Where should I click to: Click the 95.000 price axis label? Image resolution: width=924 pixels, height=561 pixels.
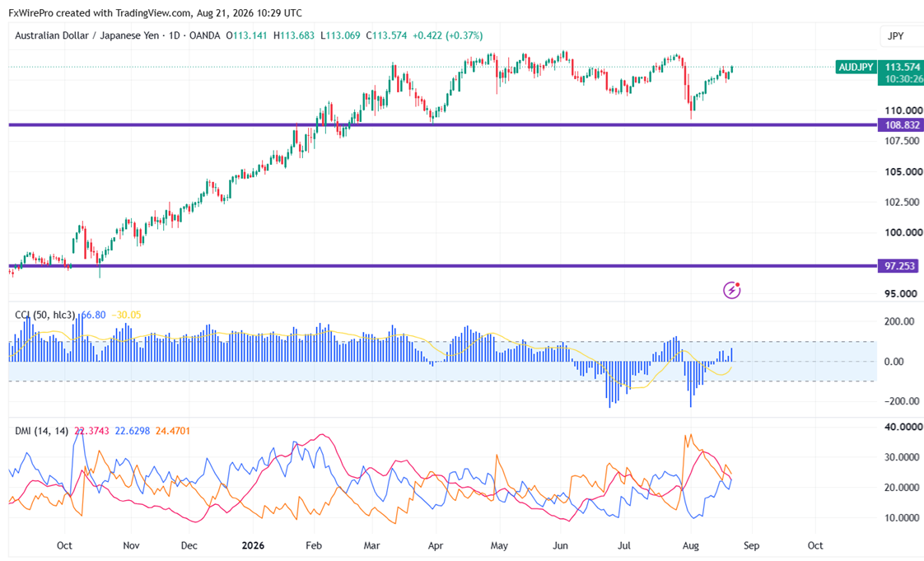(900, 293)
